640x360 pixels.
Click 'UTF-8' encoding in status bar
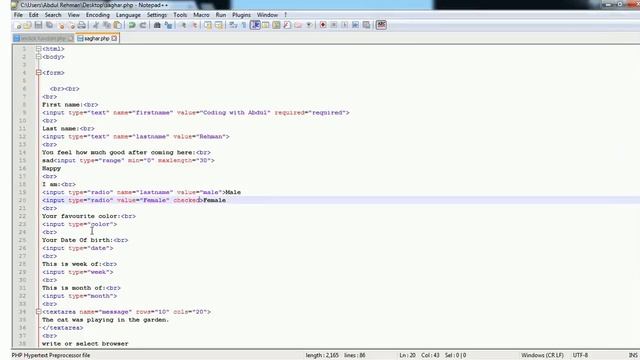click(x=580, y=356)
